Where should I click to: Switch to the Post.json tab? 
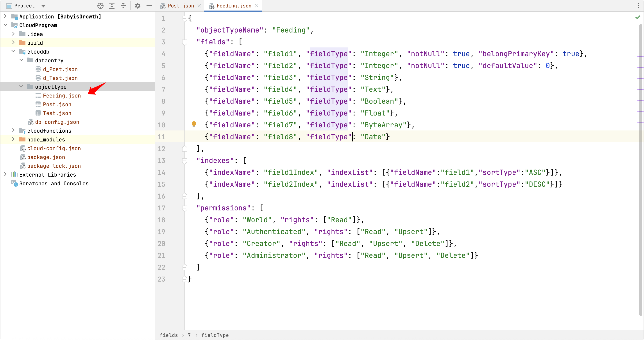click(181, 6)
